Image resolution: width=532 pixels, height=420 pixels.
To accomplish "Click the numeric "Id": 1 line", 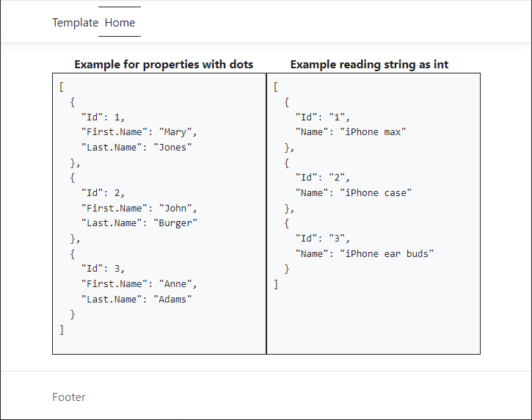I will pos(103,117).
